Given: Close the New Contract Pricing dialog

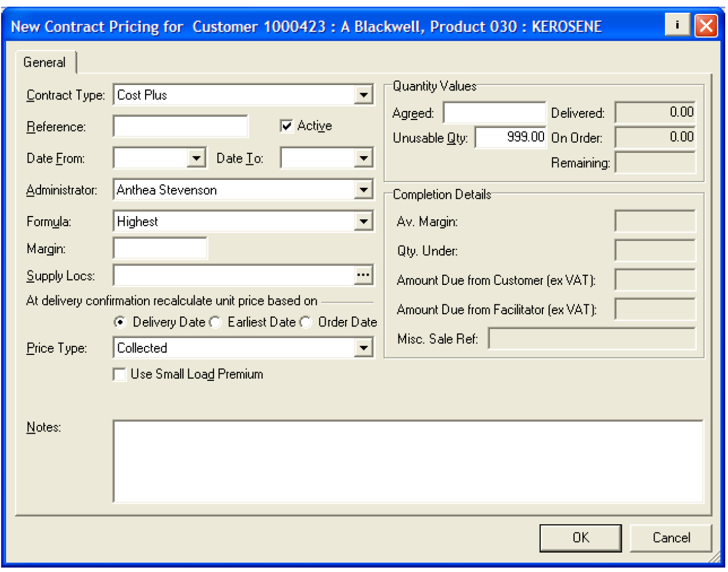Looking at the screenshot, I should pyautogui.click(x=706, y=26).
